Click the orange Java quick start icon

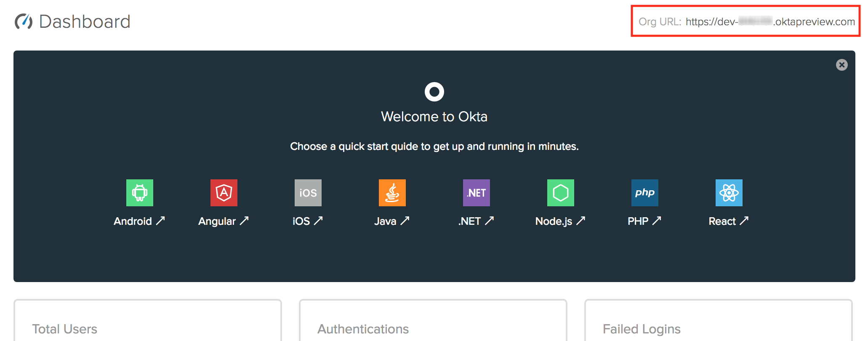(x=392, y=193)
